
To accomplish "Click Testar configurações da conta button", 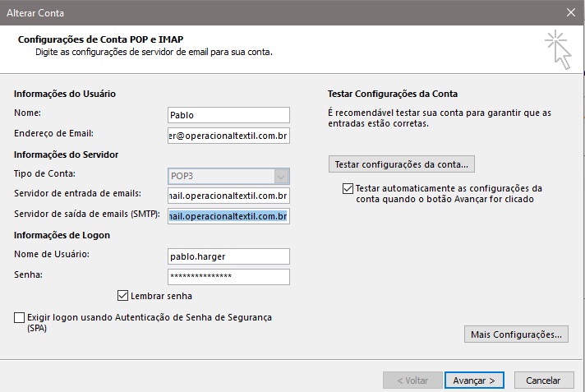I will point(402,164).
